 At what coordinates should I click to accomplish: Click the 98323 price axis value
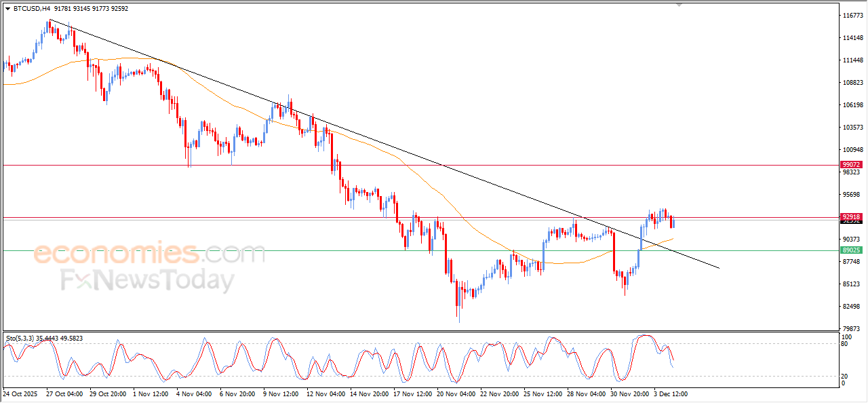852,172
